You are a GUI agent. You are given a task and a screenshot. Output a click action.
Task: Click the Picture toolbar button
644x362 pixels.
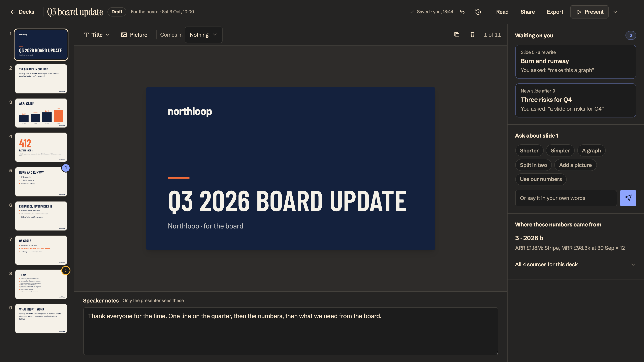click(134, 35)
